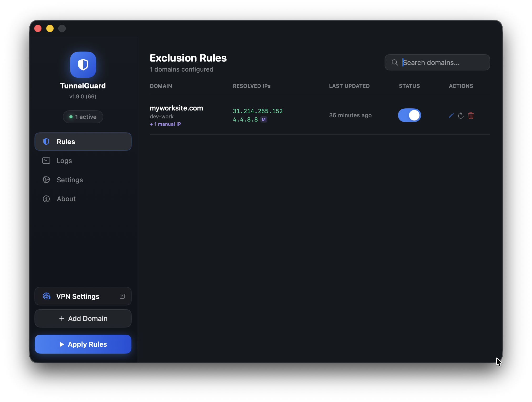
Task: Switch to the Logs section
Action: (x=64, y=161)
